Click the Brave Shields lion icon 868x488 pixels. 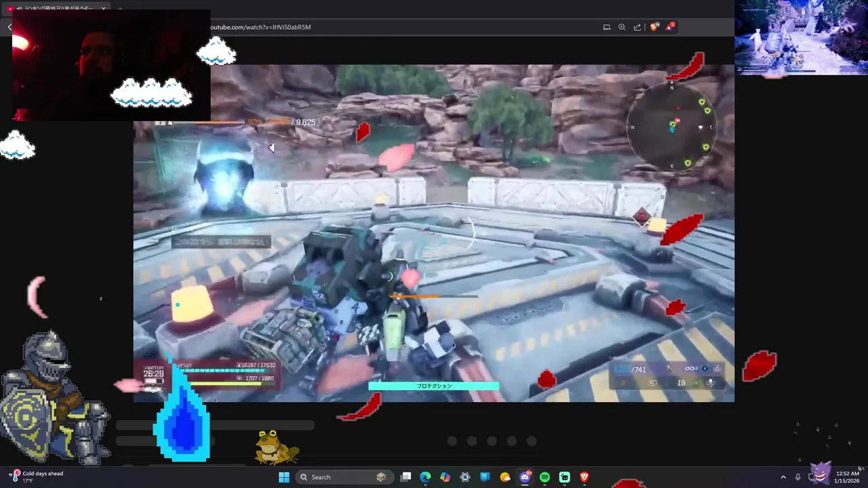(654, 27)
